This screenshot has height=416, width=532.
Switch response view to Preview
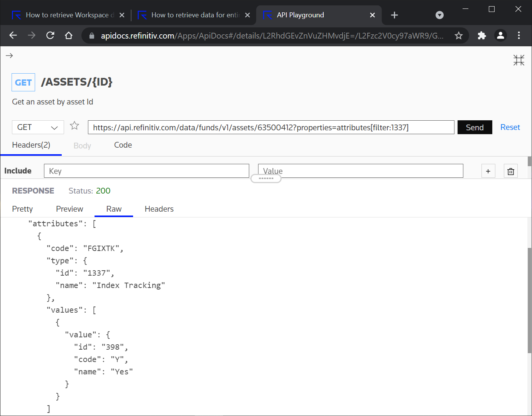[x=69, y=209]
